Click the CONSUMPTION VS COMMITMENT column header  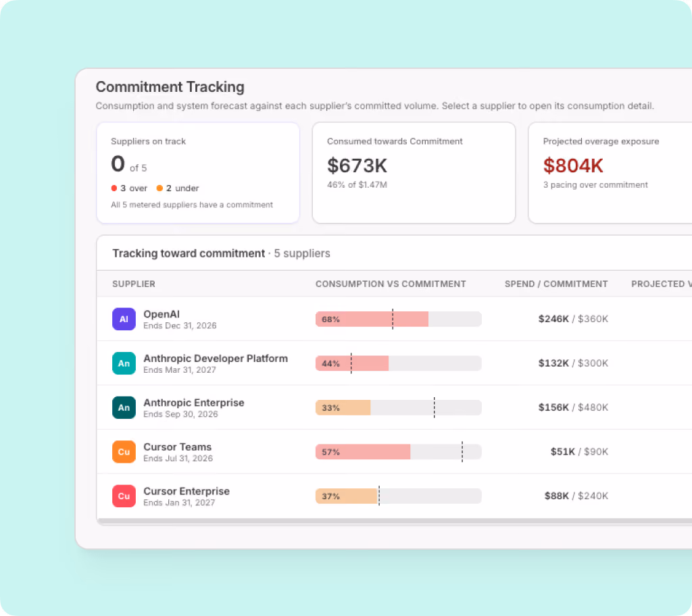click(x=391, y=284)
